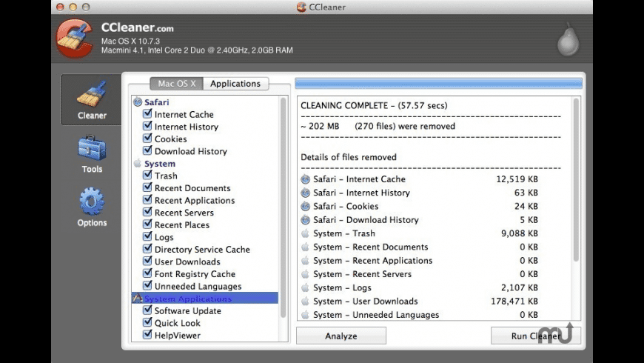Toggle the Cookies checkbox
This screenshot has width=644, height=363.
[147, 139]
